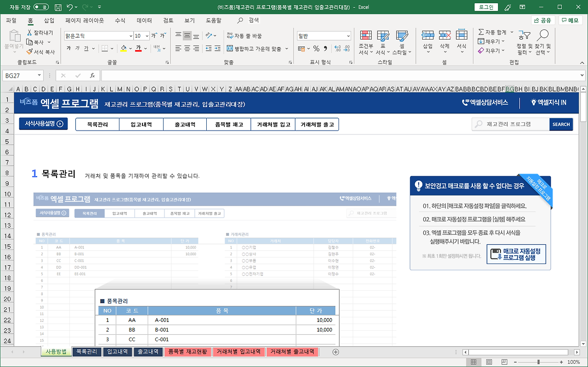The width and height of the screenshot is (588, 367).
Task: Open Sort and Filter (정렬 및 필터)
Action: click(524, 43)
